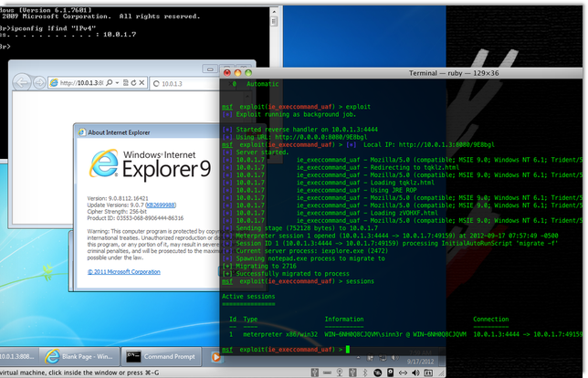Open the KB2699988 update link
Image resolution: width=588 pixels, height=378 pixels.
[161, 205]
